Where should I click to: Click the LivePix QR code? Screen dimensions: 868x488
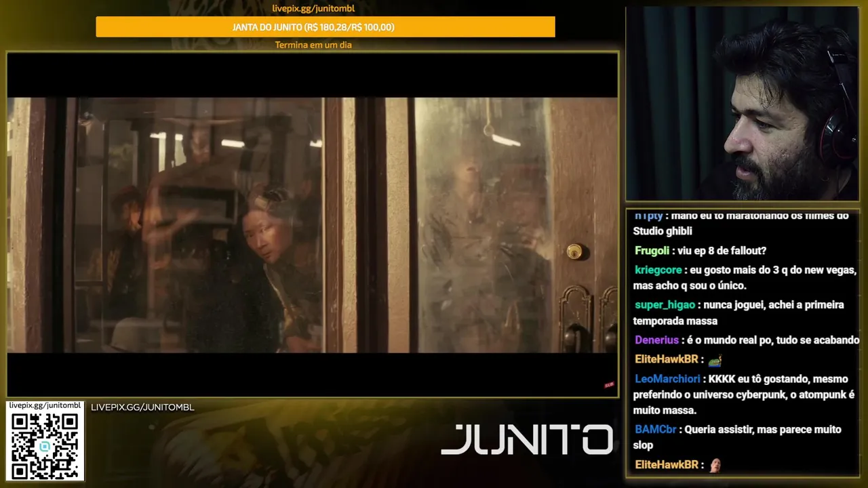[45, 446]
